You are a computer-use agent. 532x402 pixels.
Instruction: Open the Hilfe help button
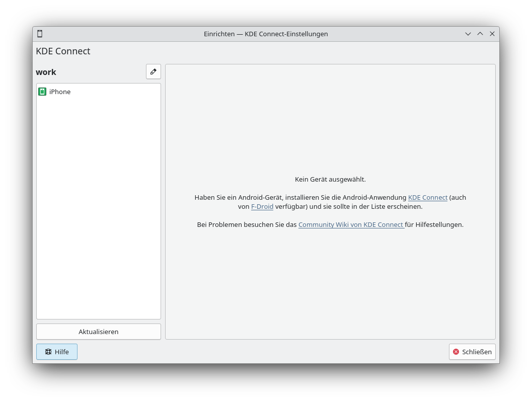(x=56, y=352)
